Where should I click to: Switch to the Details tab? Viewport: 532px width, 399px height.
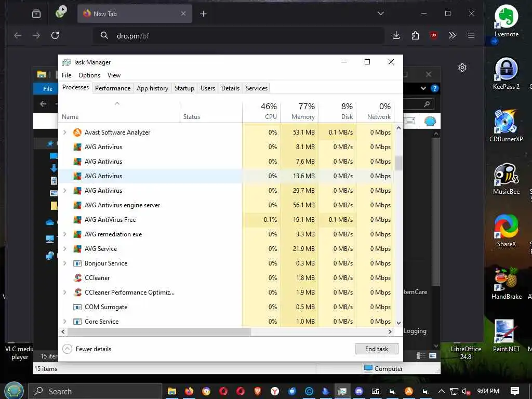[x=230, y=88]
